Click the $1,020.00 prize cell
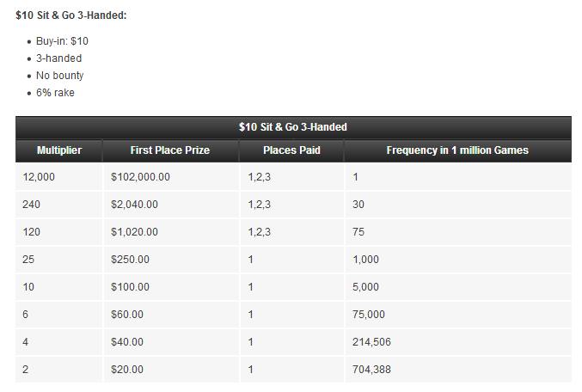582x392 pixels. 134,232
